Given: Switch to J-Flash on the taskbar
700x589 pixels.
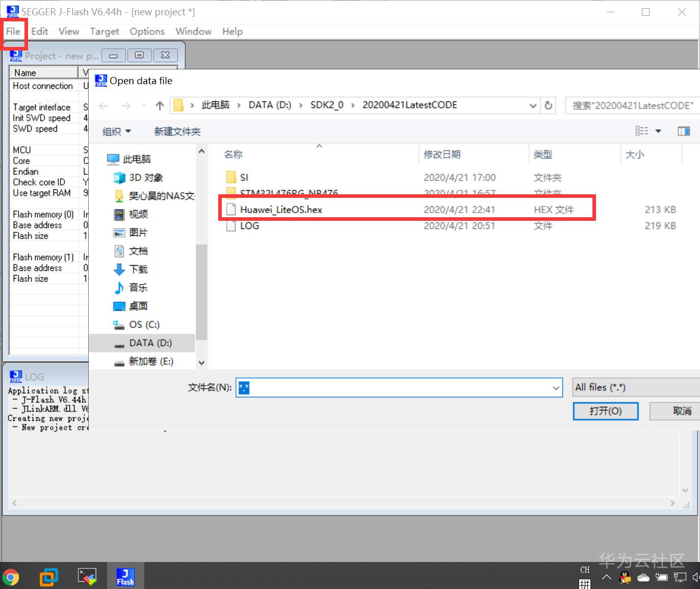Looking at the screenshot, I should pyautogui.click(x=125, y=577).
